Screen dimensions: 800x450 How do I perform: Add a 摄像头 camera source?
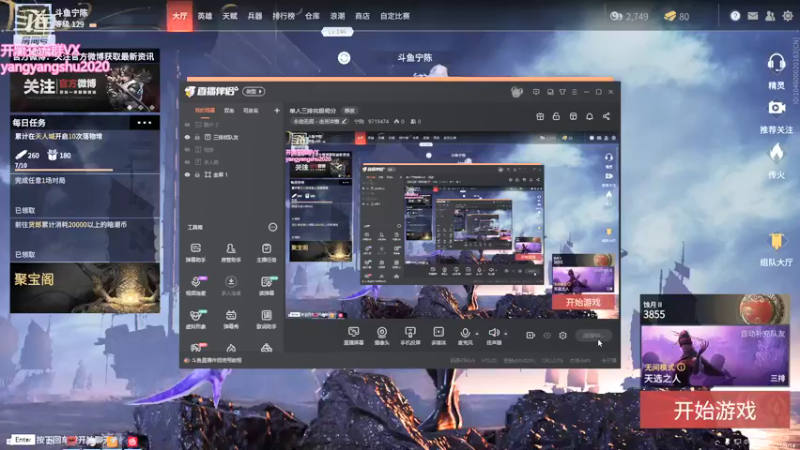[x=382, y=336]
